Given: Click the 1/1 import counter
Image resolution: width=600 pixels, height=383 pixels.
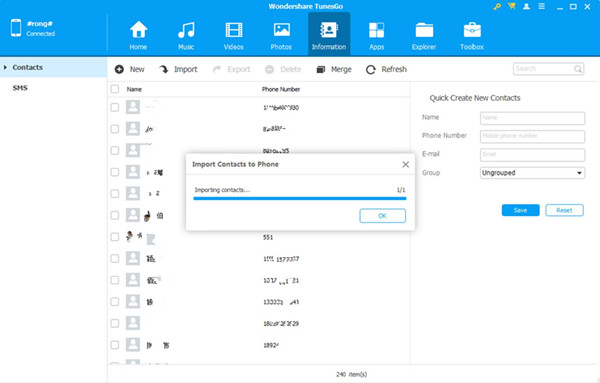Looking at the screenshot, I should click(x=401, y=190).
